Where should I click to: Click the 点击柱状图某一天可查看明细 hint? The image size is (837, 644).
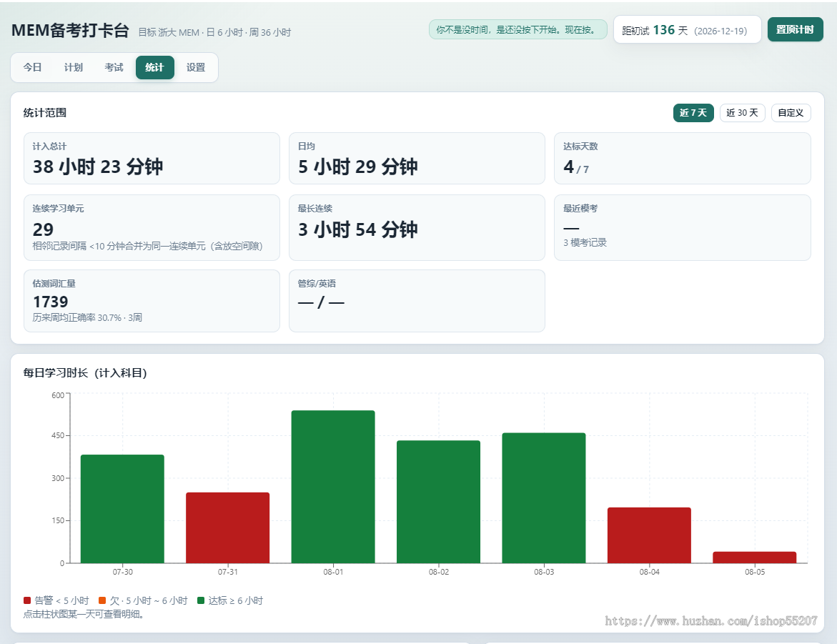click(84, 614)
